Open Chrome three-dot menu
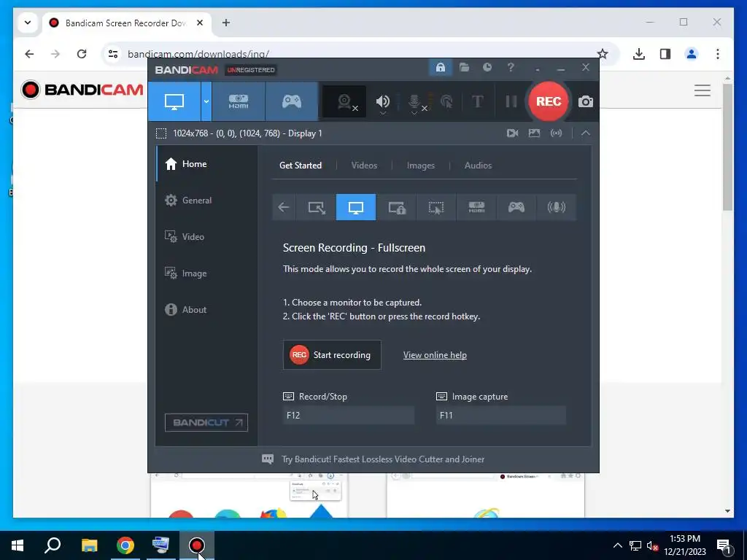 click(x=718, y=54)
